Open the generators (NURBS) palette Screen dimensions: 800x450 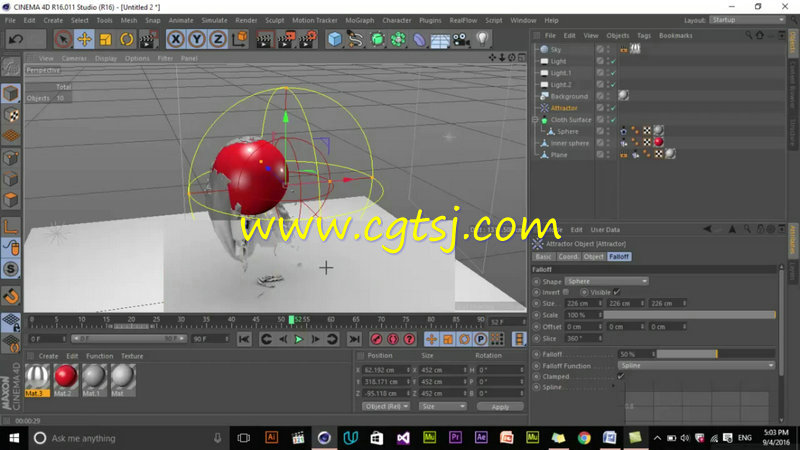tap(377, 39)
